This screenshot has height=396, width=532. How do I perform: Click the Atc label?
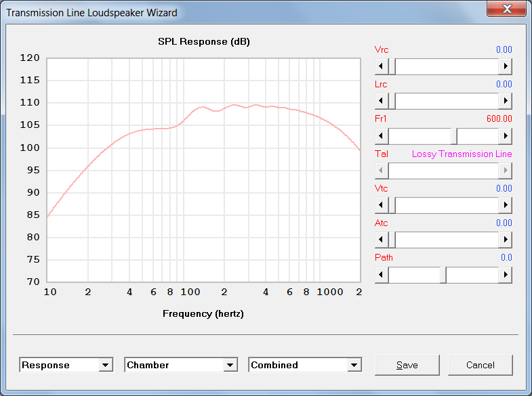tap(381, 223)
